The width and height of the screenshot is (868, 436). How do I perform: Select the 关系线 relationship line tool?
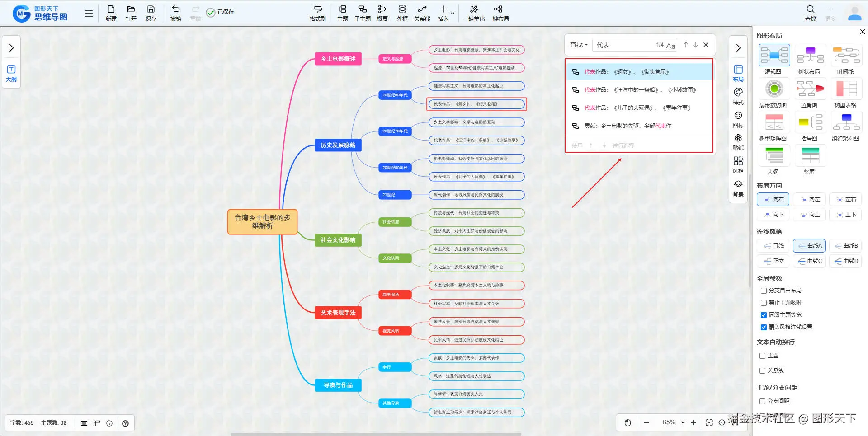(x=422, y=13)
